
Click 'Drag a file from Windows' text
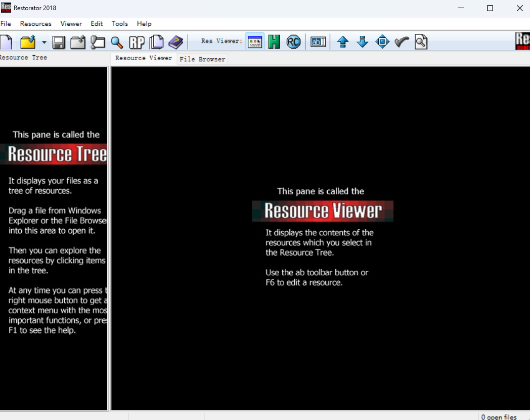[55, 211]
